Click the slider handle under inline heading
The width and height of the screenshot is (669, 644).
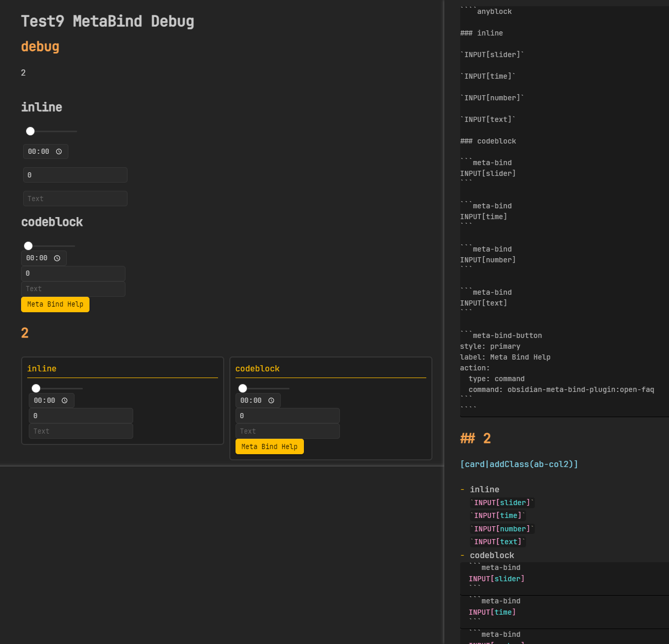(30, 131)
